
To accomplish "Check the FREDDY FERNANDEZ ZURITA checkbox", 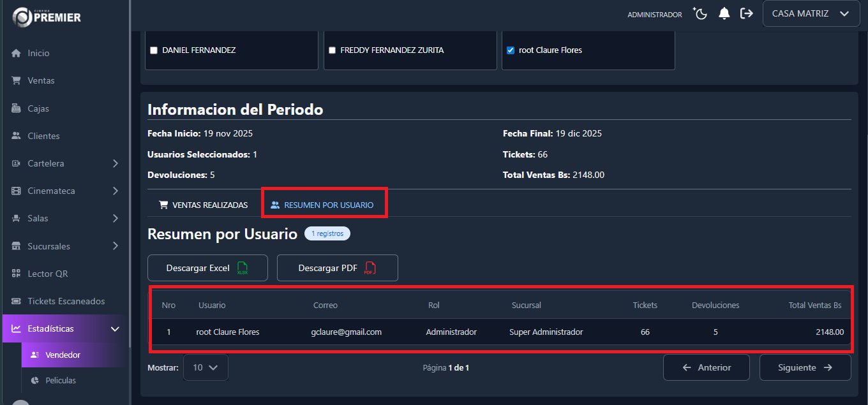I will click(332, 50).
